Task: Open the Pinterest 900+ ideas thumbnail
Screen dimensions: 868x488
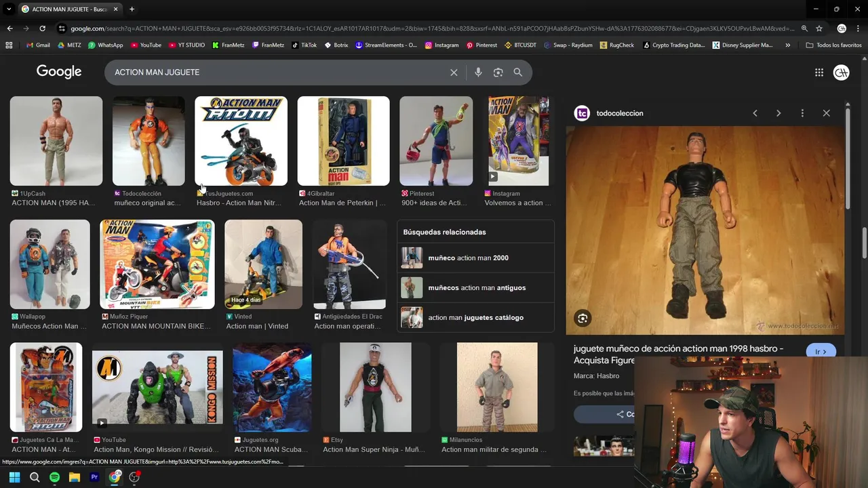Action: [436, 141]
